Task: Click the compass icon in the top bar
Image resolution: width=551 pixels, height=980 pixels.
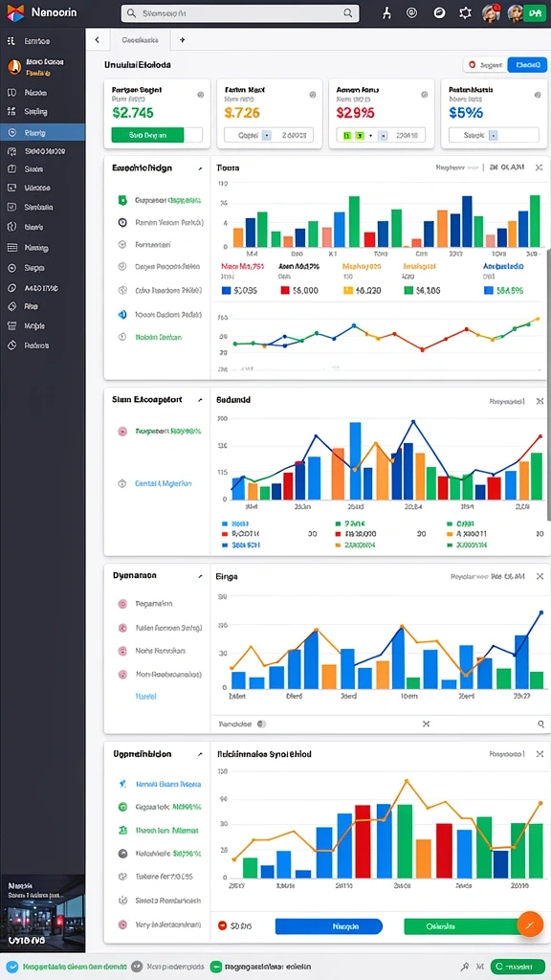Action: coord(439,12)
